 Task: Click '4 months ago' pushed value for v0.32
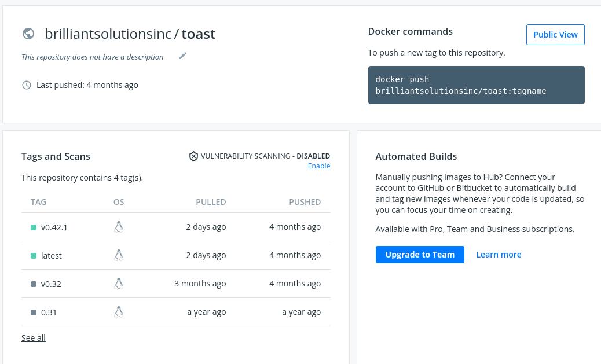(x=295, y=284)
